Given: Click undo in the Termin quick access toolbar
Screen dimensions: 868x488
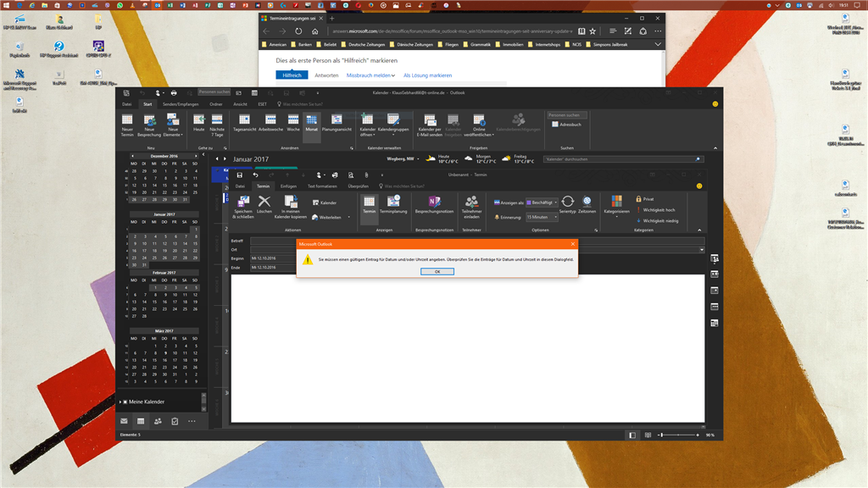Looking at the screenshot, I should [x=255, y=175].
